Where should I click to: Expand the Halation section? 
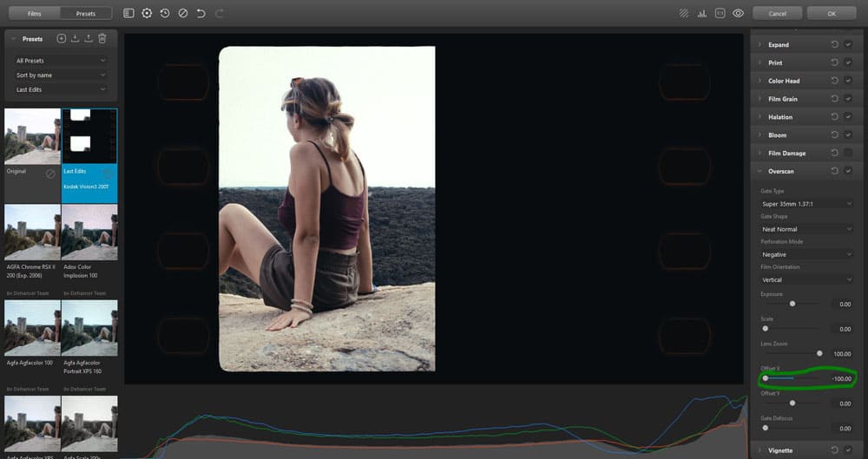tap(759, 117)
